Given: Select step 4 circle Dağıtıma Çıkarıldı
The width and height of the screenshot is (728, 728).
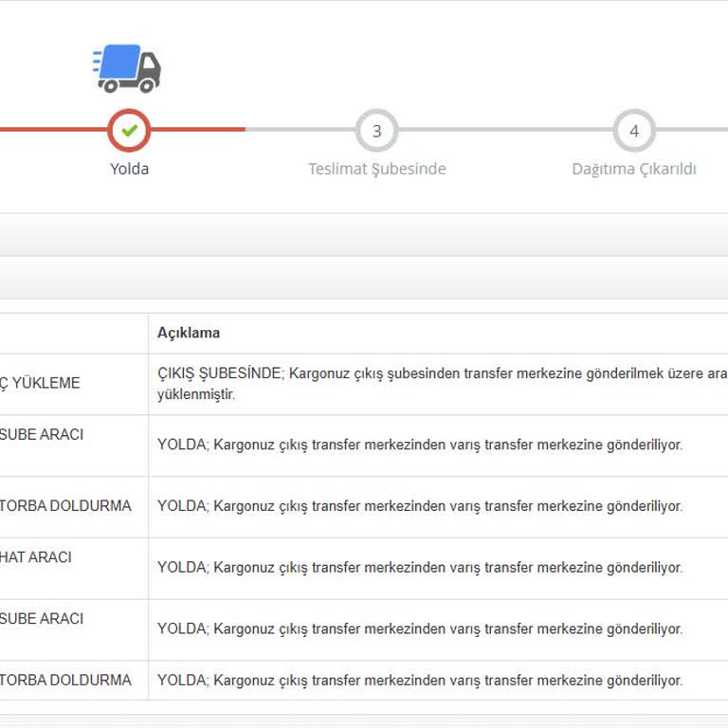Looking at the screenshot, I should click(634, 131).
